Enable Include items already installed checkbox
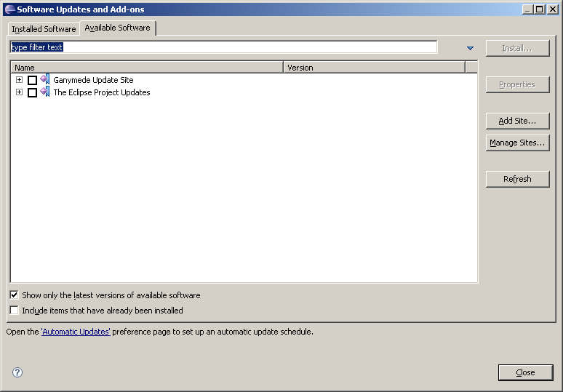Screen dimensions: 563x392 [x=14, y=310]
